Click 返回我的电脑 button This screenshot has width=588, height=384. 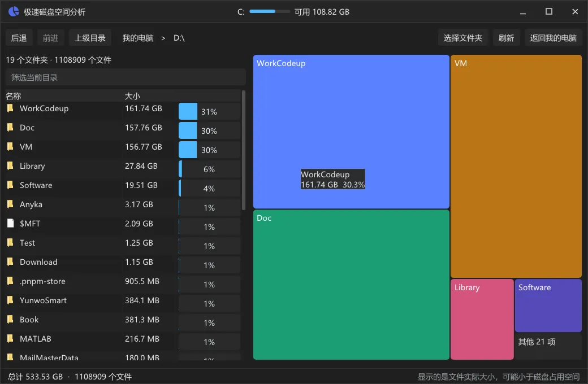tap(553, 38)
